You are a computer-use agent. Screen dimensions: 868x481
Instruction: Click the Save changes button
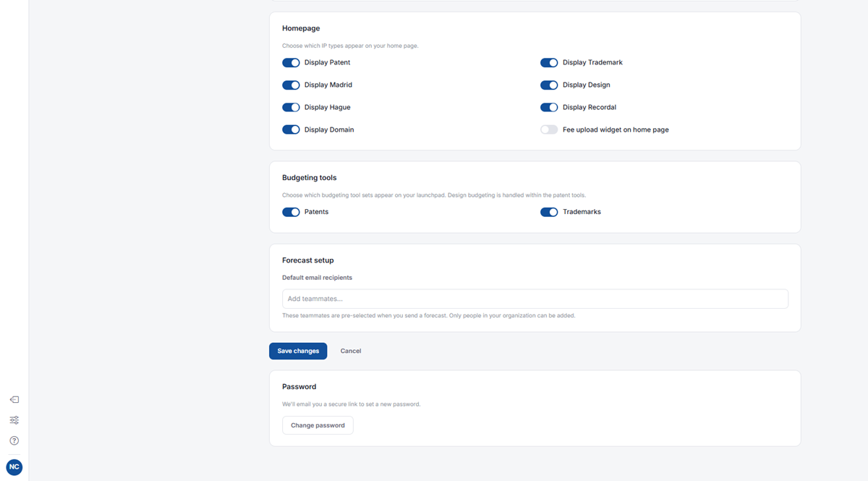coord(298,351)
